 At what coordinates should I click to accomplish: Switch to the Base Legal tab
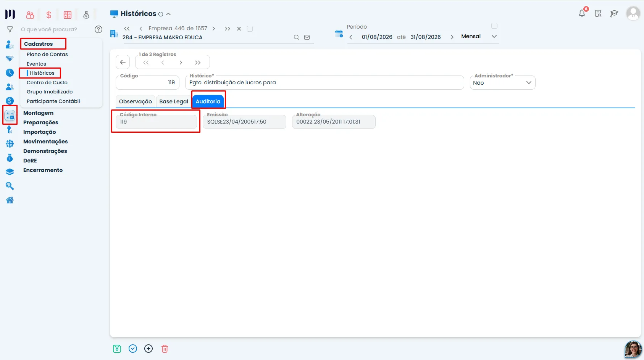174,101
